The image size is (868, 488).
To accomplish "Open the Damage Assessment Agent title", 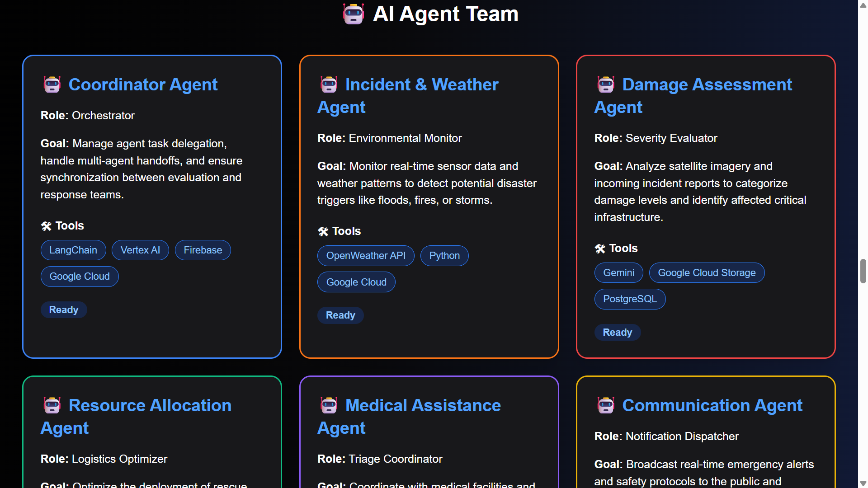I will (x=693, y=96).
